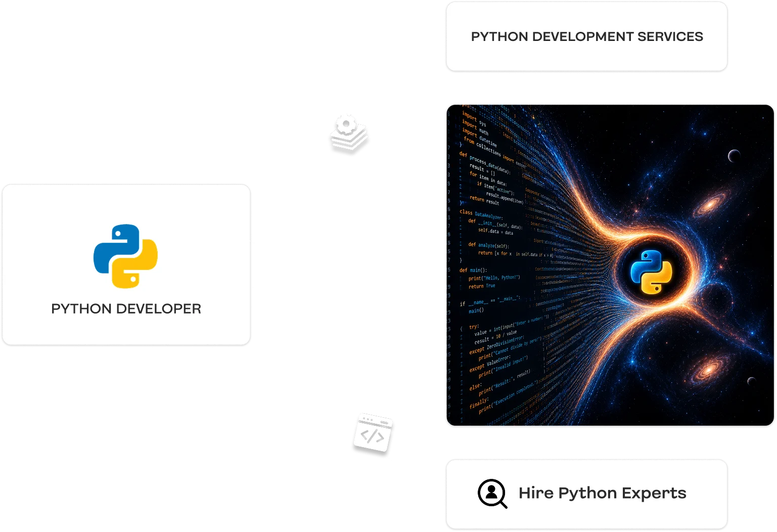Image resolution: width=777 pixels, height=532 pixels.
Task: Click the person search magnifier icon
Action: click(492, 494)
